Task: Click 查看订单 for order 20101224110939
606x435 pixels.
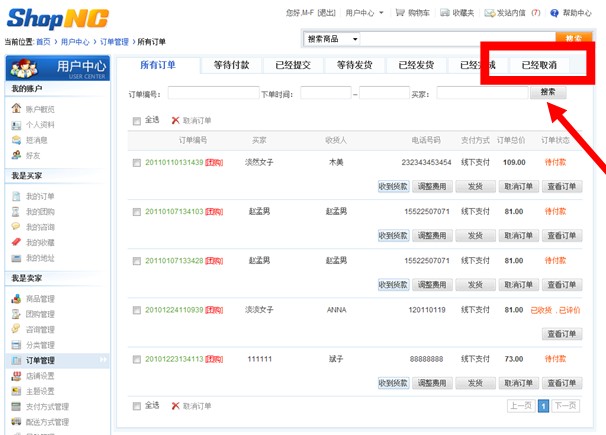Action: point(562,334)
